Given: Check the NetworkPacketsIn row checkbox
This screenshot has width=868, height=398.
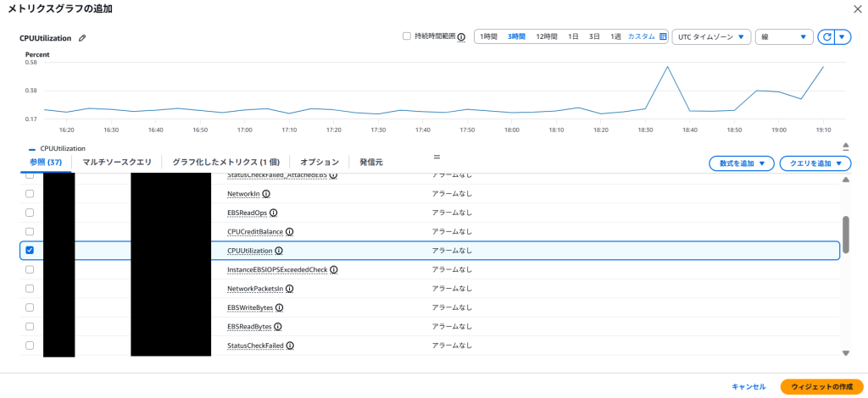Looking at the screenshot, I should (30, 289).
